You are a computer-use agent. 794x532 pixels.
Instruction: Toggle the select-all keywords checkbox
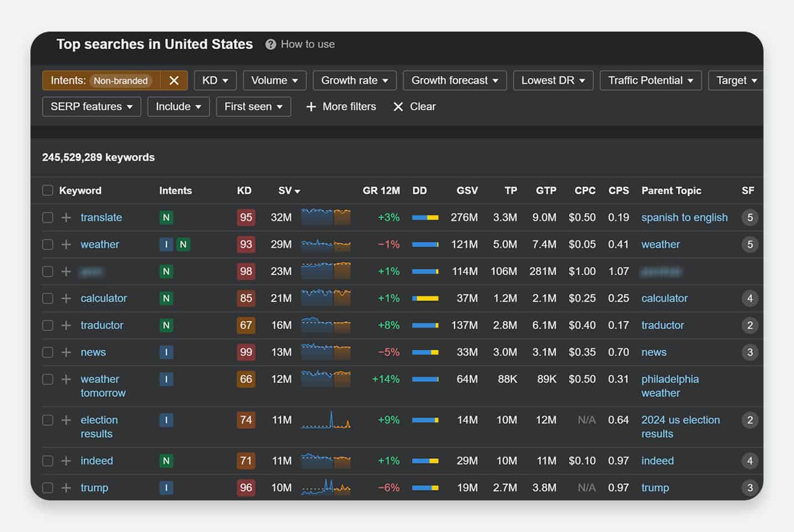tap(48, 191)
